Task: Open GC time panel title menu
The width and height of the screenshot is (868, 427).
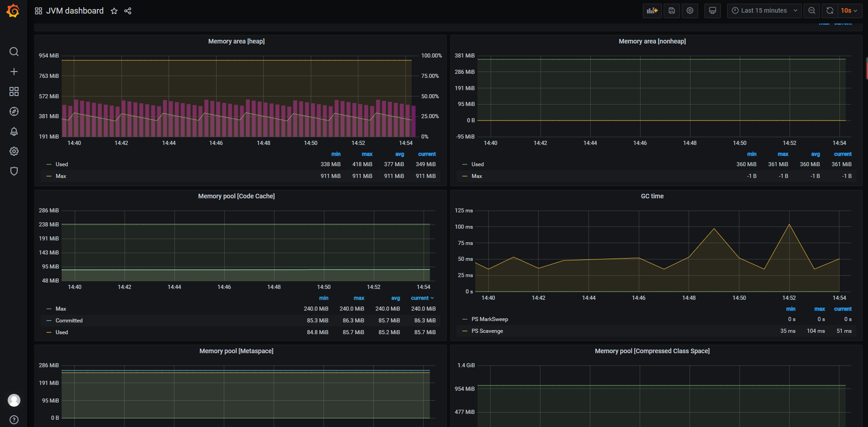Action: [x=652, y=196]
